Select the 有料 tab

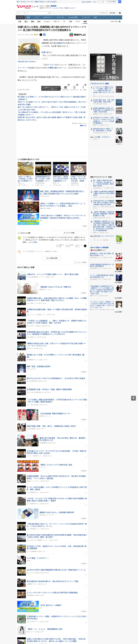click(x=95, y=17)
